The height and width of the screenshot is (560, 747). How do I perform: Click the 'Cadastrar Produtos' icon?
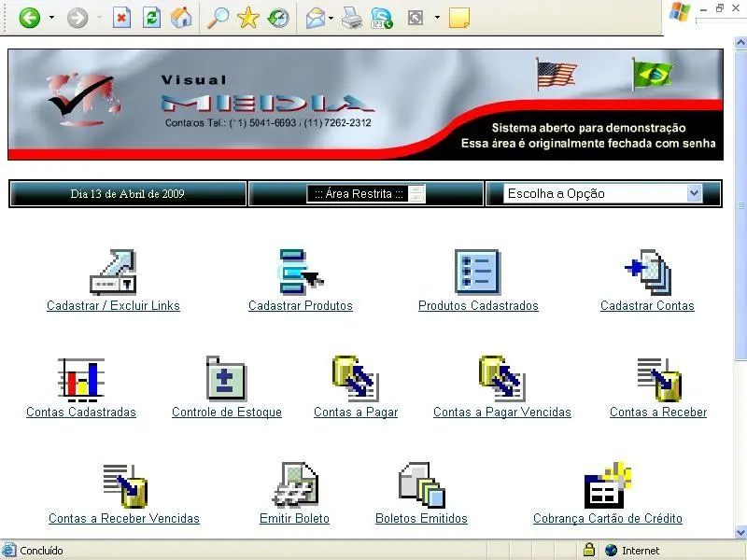click(301, 272)
